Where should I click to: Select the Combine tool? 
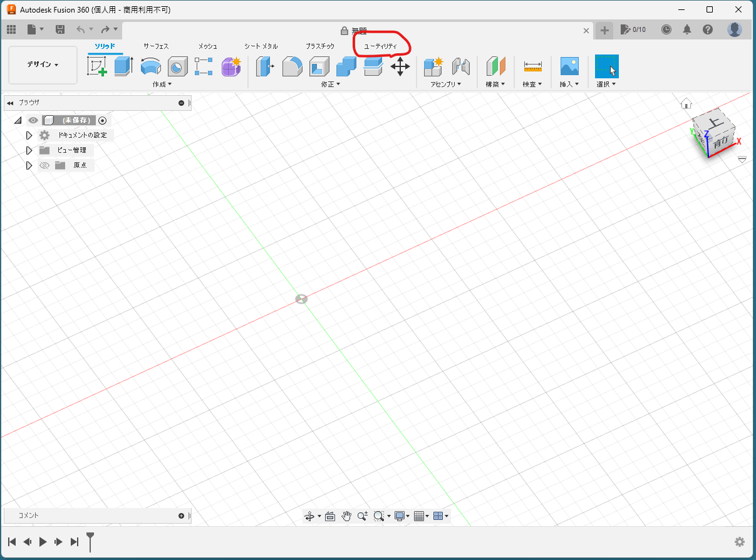(346, 66)
